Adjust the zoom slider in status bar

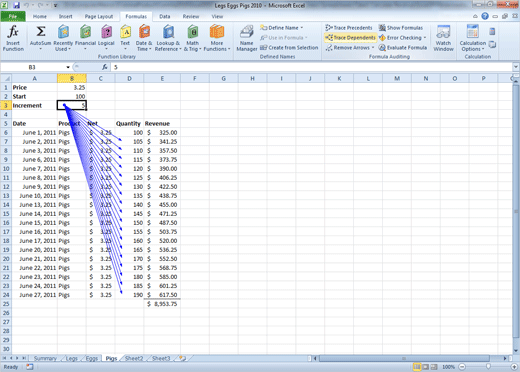click(488, 367)
